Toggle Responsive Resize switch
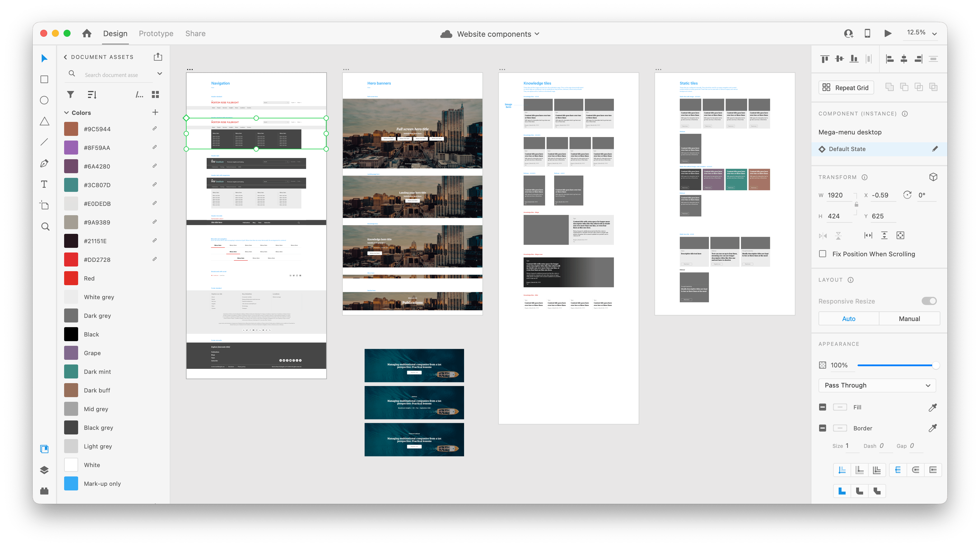980x547 pixels. coord(929,301)
